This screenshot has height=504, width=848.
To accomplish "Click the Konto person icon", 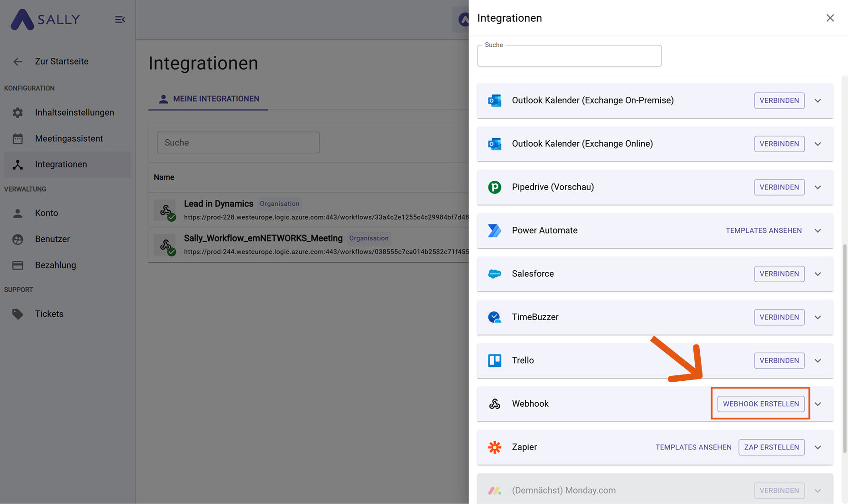I will click(18, 213).
